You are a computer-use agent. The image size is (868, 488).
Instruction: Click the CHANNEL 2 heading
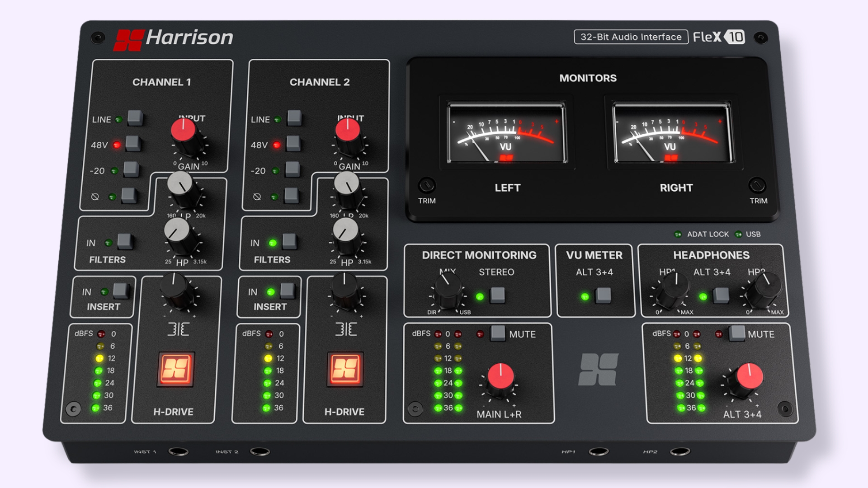[x=320, y=82]
